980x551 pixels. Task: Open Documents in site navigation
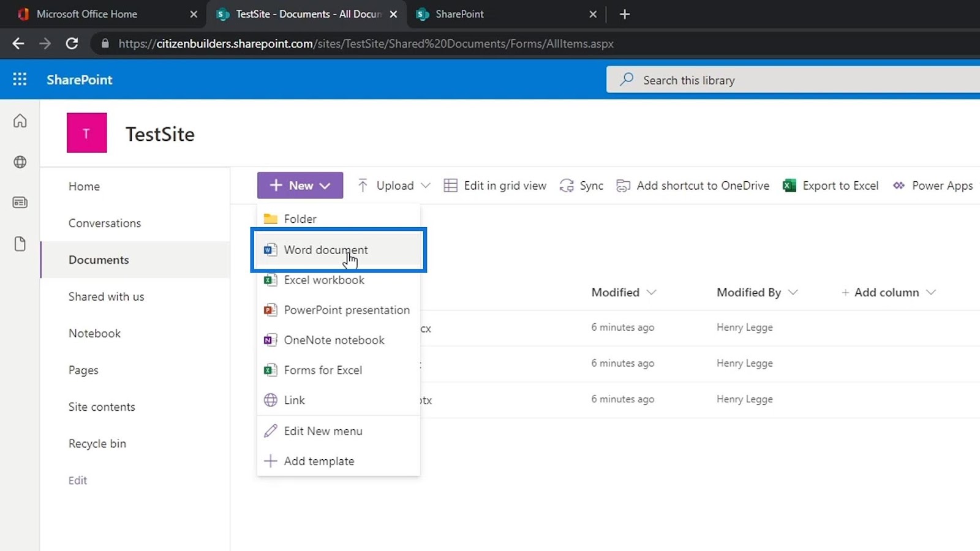[99, 260]
